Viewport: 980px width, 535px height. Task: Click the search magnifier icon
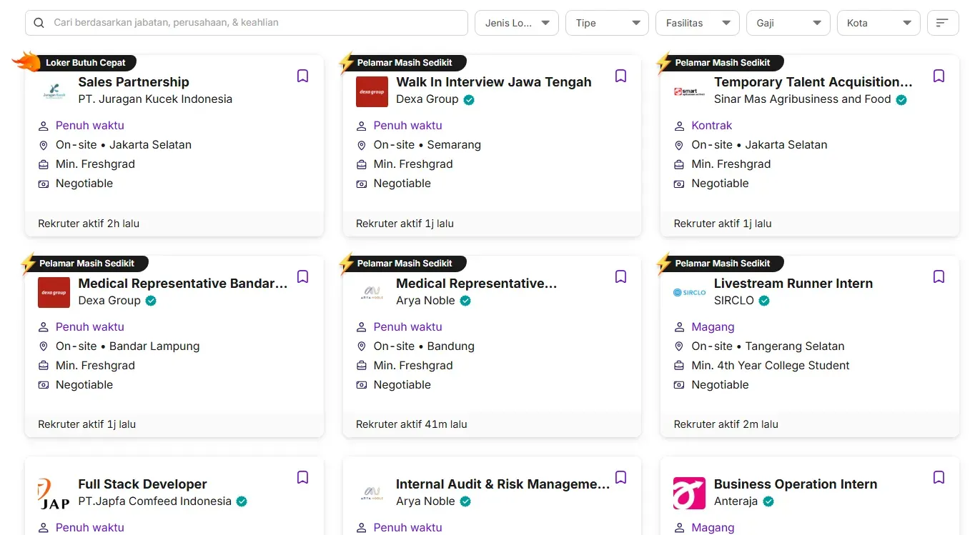(39, 23)
